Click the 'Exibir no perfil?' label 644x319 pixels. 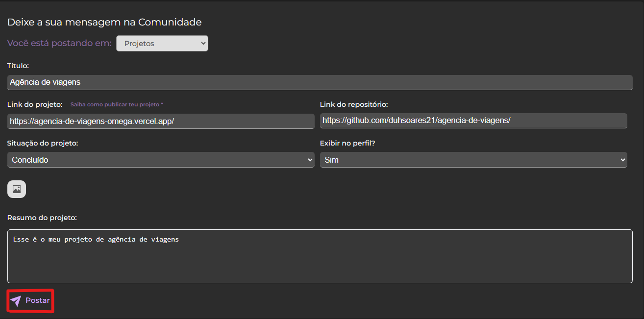347,143
